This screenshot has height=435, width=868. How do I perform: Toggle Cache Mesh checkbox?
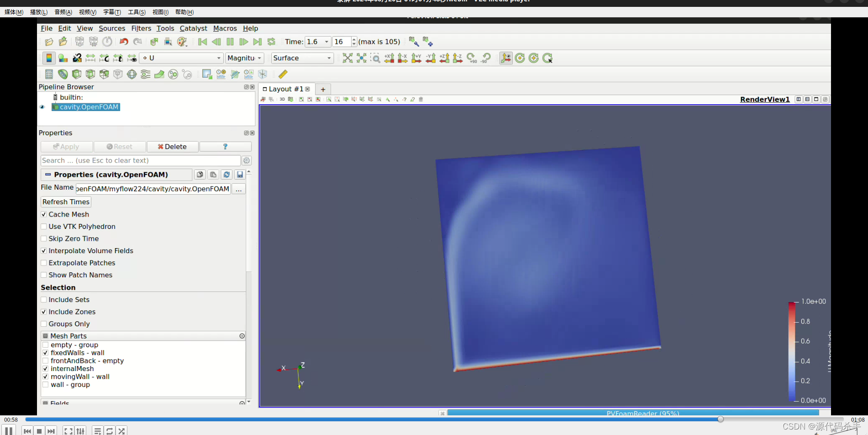coord(44,214)
